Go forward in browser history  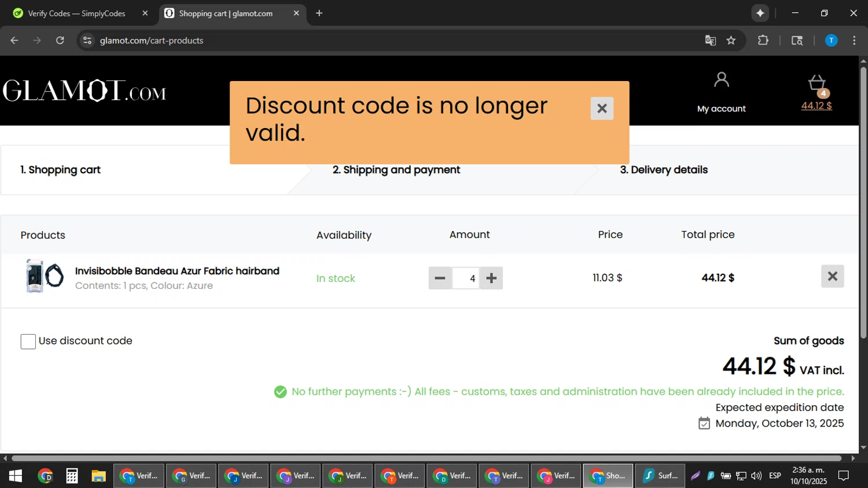tap(37, 41)
